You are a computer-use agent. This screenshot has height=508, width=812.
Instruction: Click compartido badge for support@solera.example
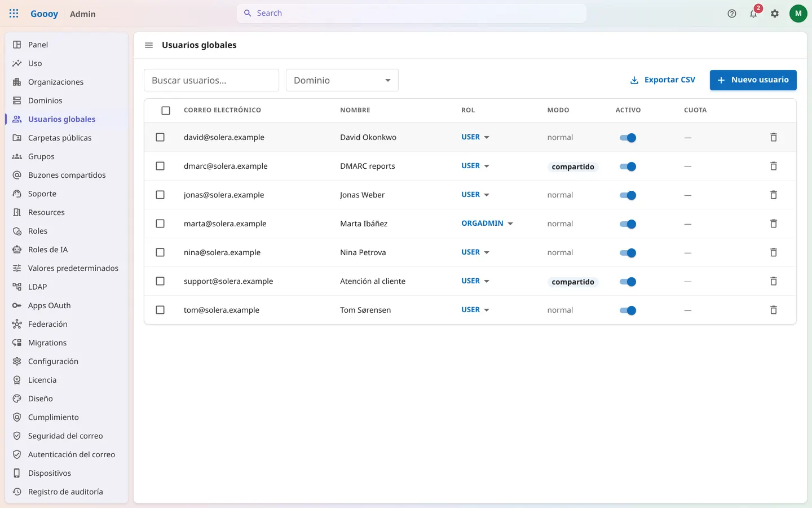pos(573,282)
